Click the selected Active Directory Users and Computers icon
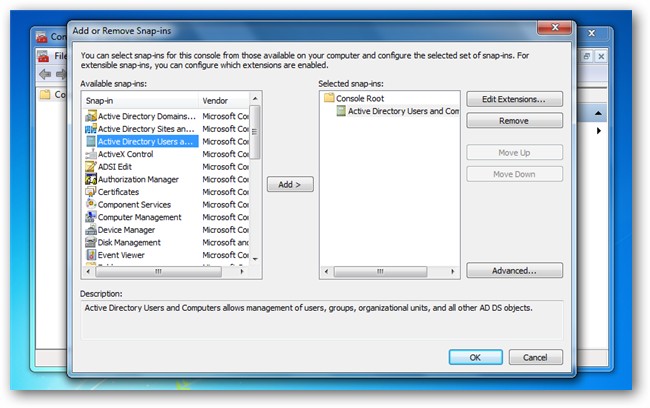Viewport: 650px width, 408px height. tap(341, 111)
